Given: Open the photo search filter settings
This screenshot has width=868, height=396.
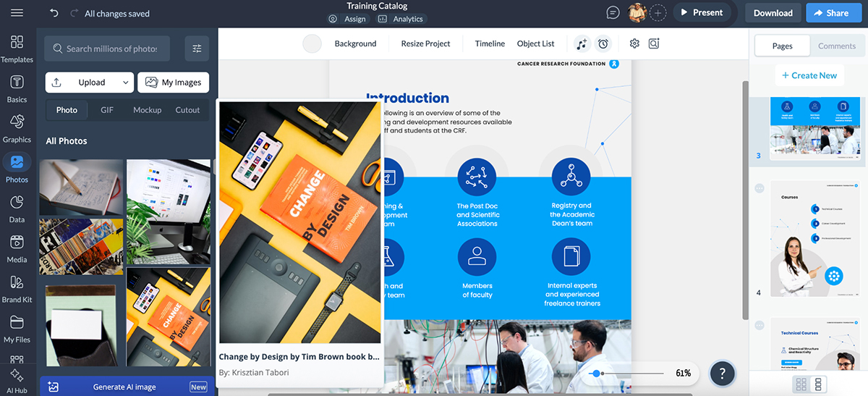Looking at the screenshot, I should click(197, 49).
